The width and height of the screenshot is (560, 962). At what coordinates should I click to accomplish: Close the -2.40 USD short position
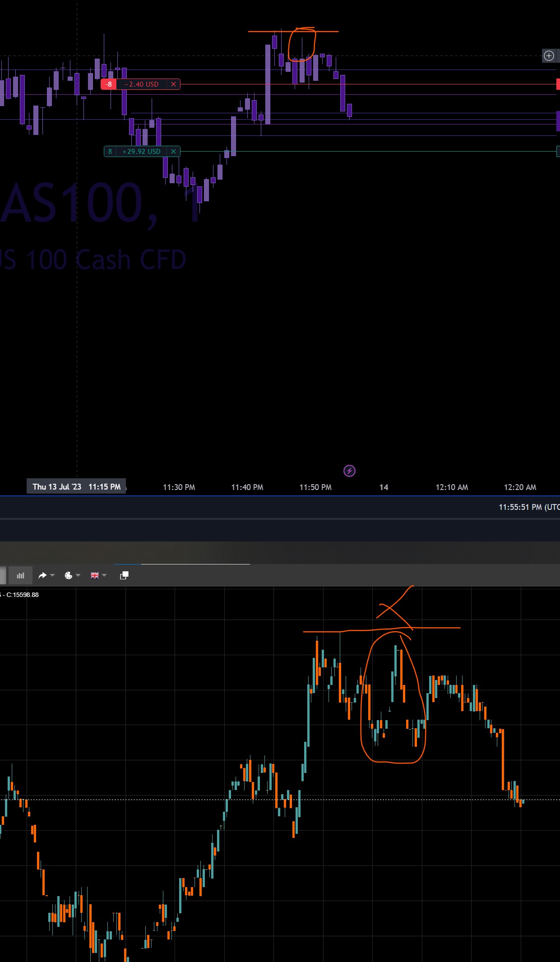173,84
